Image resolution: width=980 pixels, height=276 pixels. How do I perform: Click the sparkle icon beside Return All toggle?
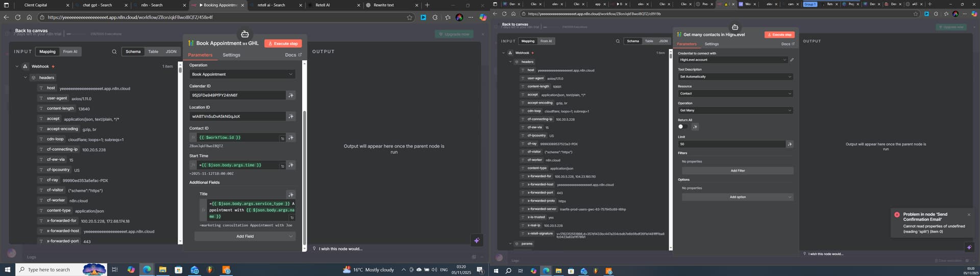pyautogui.click(x=695, y=127)
